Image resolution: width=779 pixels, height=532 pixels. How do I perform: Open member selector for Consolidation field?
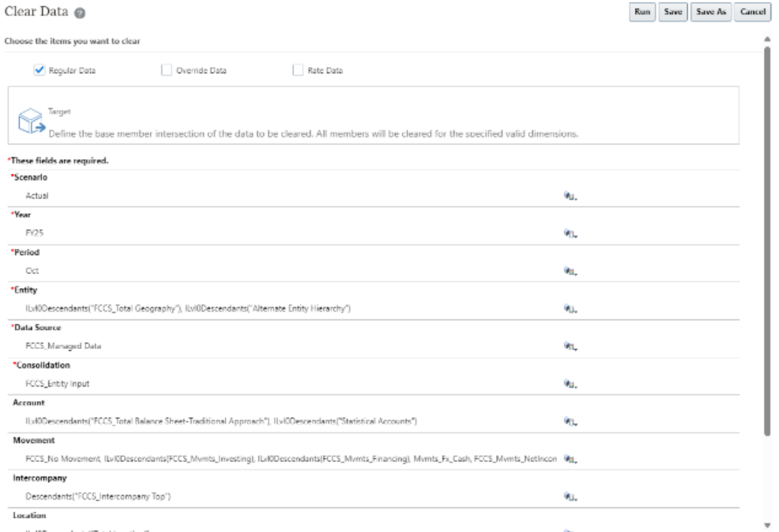point(570,384)
